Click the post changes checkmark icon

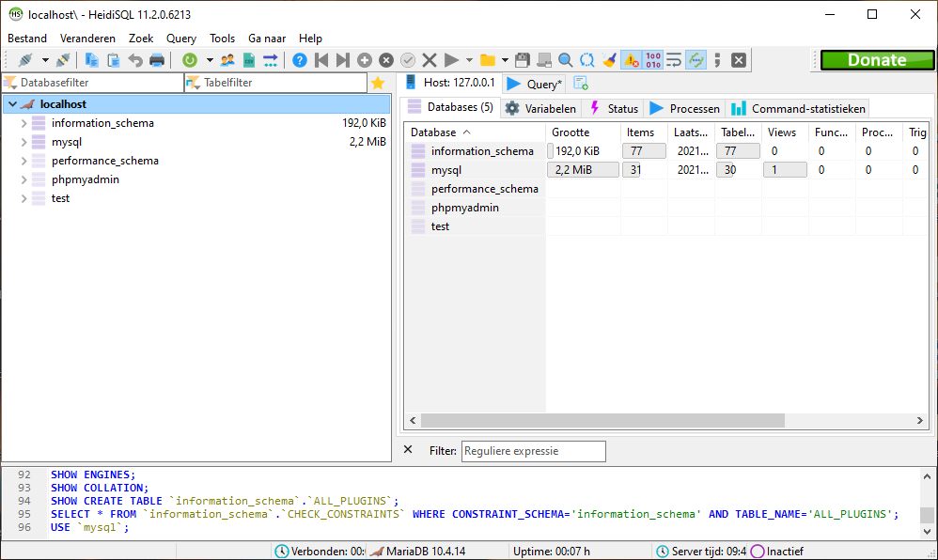click(x=408, y=60)
